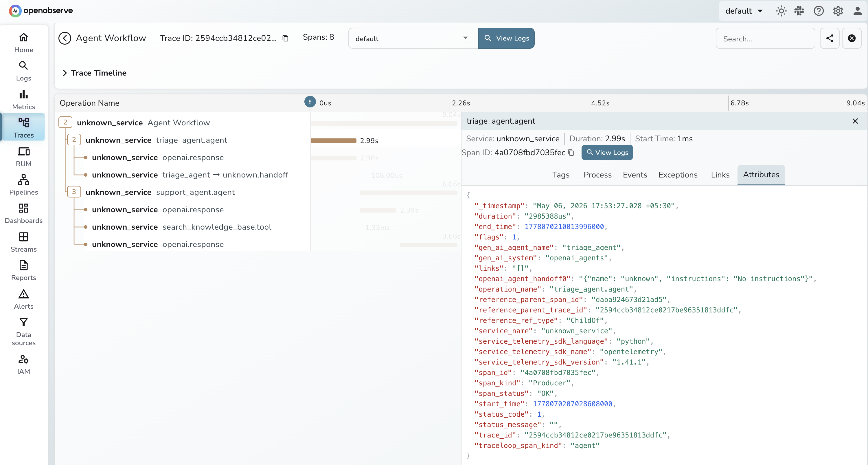Viewport: 868px width, 465px height.
Task: Switch to the Tags tab
Action: tap(561, 175)
